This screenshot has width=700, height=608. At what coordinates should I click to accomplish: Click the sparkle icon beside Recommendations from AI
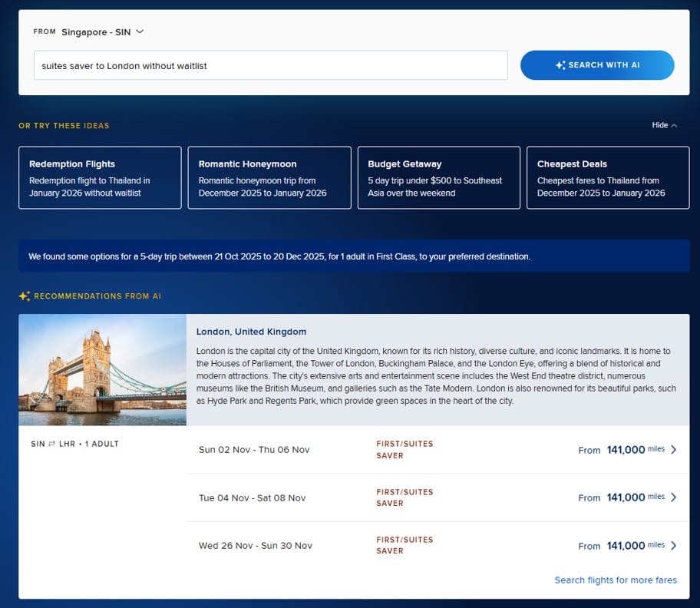coord(25,296)
